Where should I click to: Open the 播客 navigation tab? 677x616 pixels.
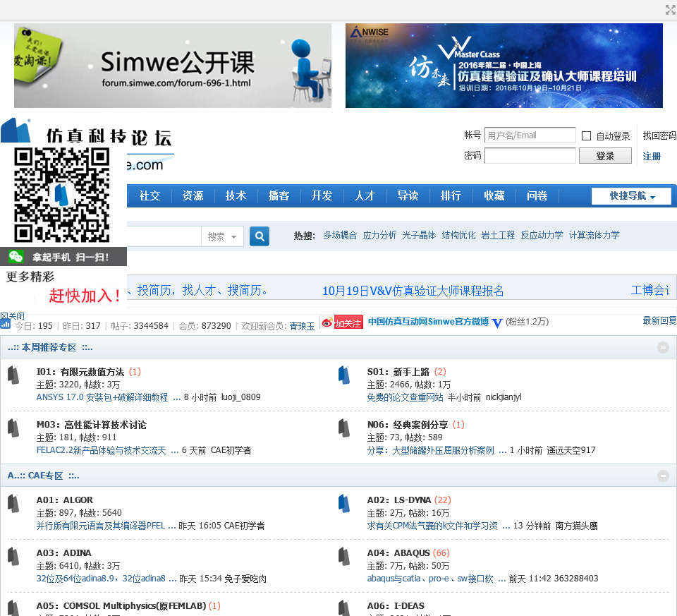coord(279,195)
